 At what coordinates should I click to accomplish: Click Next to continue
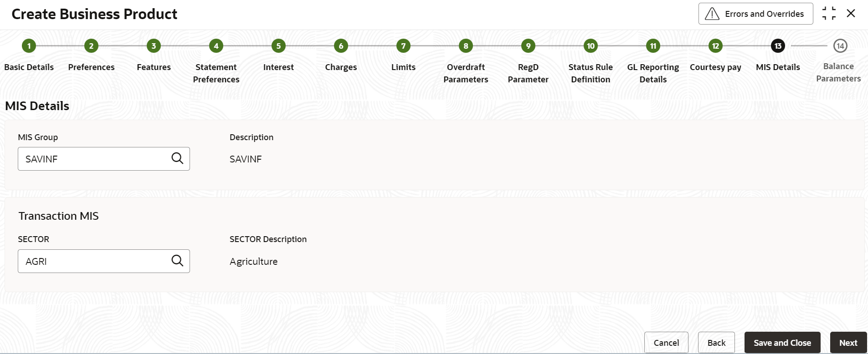click(848, 343)
